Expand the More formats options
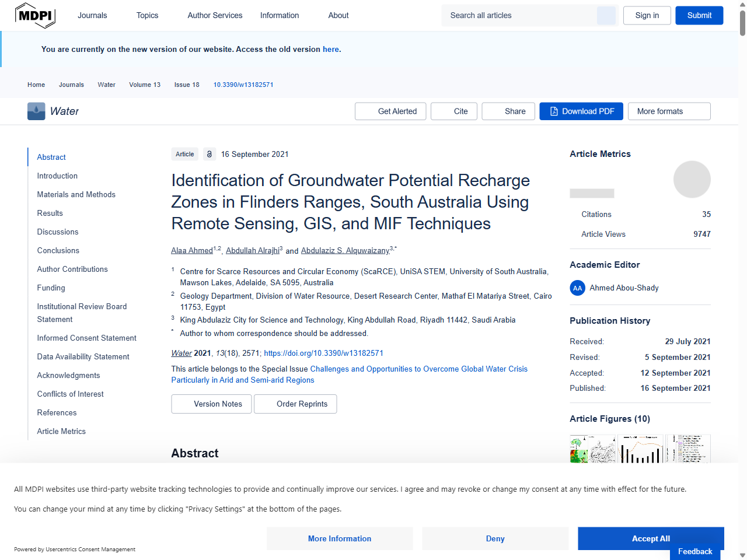Image resolution: width=747 pixels, height=560 pixels. (x=669, y=111)
